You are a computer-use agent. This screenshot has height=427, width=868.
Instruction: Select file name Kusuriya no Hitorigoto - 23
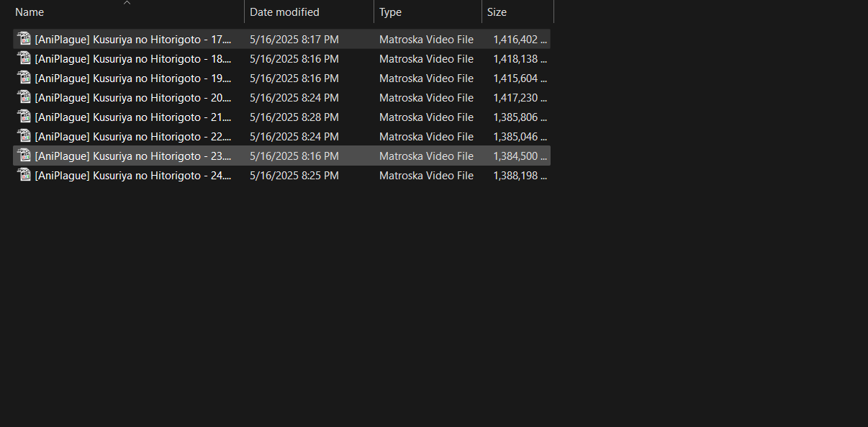[133, 156]
